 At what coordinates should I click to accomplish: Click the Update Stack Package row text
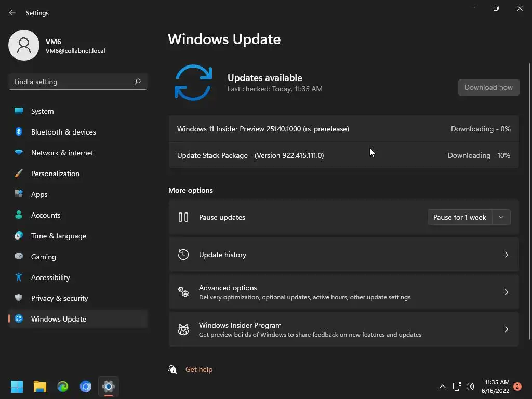point(250,155)
